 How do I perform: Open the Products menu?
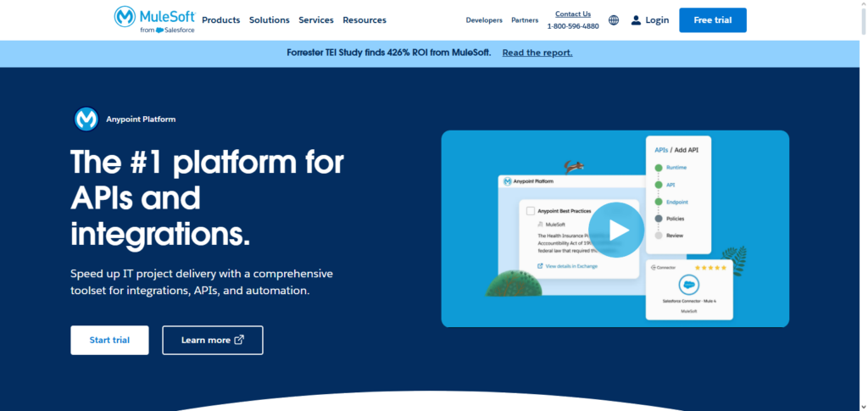[x=221, y=19]
